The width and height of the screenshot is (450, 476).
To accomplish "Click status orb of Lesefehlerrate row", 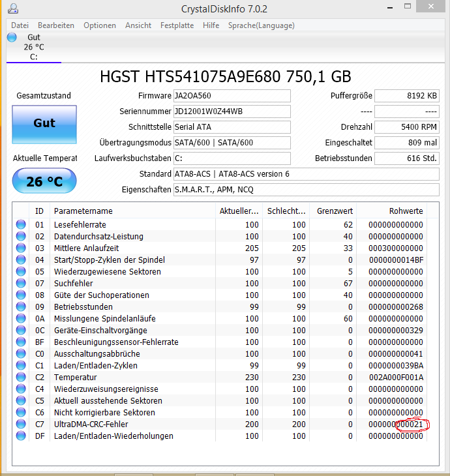I will tap(21, 225).
